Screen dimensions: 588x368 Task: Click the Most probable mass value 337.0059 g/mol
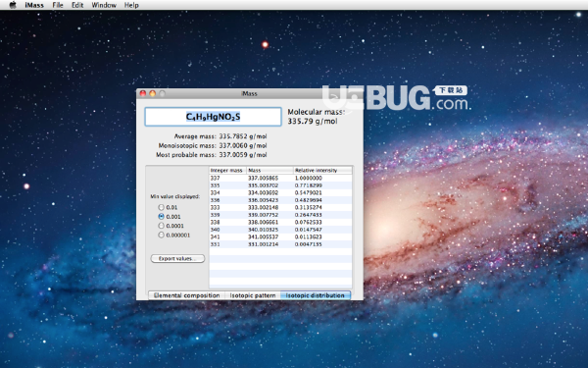pos(243,155)
